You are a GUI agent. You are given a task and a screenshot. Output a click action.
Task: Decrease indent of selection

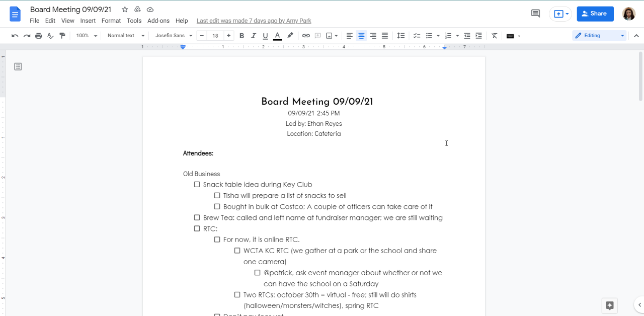pyautogui.click(x=467, y=36)
